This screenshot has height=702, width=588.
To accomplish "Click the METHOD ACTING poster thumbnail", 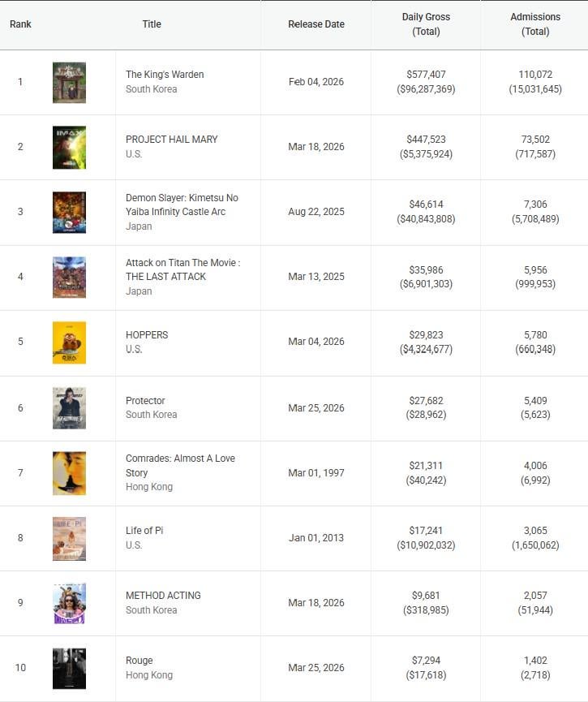I will coord(69,603).
